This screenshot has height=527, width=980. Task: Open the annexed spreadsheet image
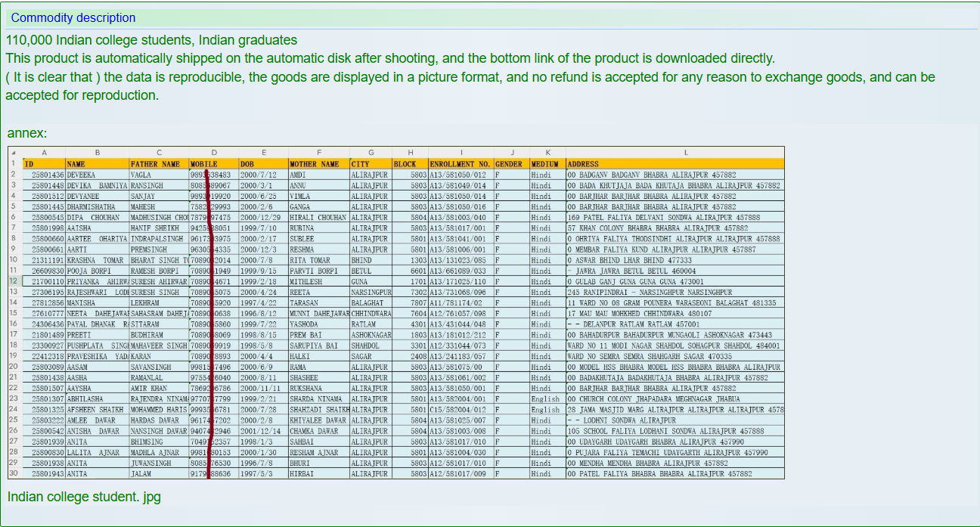pyautogui.click(x=395, y=312)
